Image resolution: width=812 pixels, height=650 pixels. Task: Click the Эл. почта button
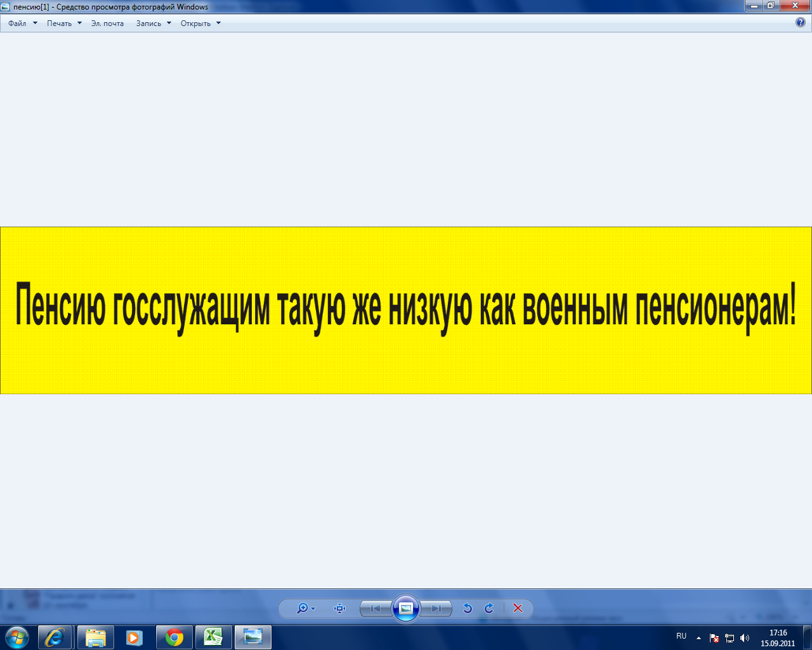pyautogui.click(x=107, y=23)
